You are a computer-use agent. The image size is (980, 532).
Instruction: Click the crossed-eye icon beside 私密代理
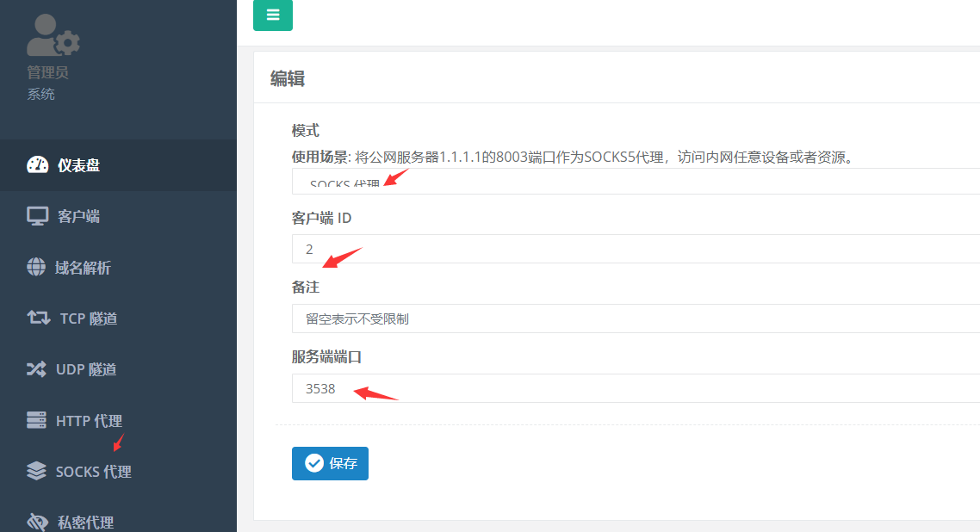37,522
